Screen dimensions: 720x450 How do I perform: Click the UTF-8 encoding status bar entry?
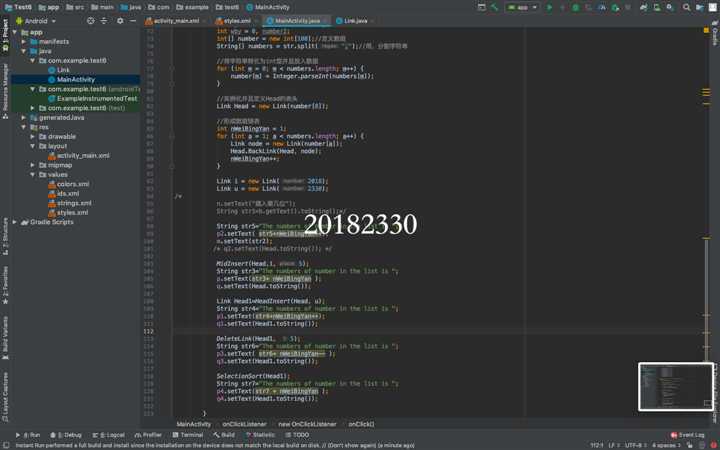(634, 445)
